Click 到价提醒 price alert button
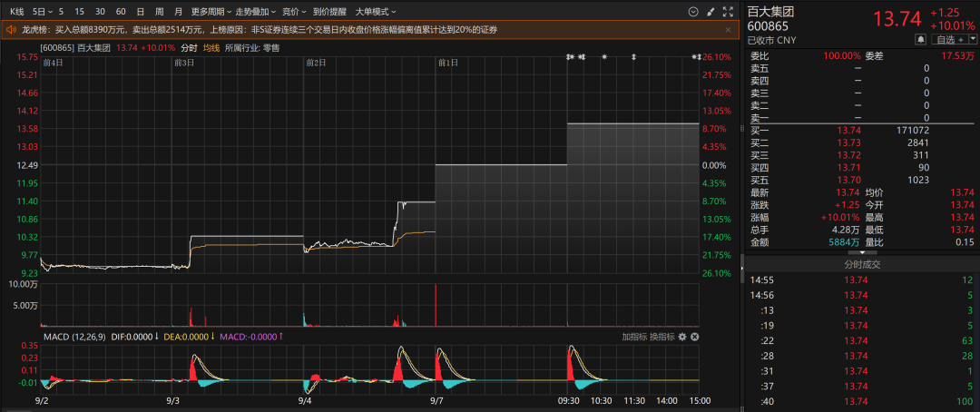This screenshot has width=980, height=412. tap(328, 11)
